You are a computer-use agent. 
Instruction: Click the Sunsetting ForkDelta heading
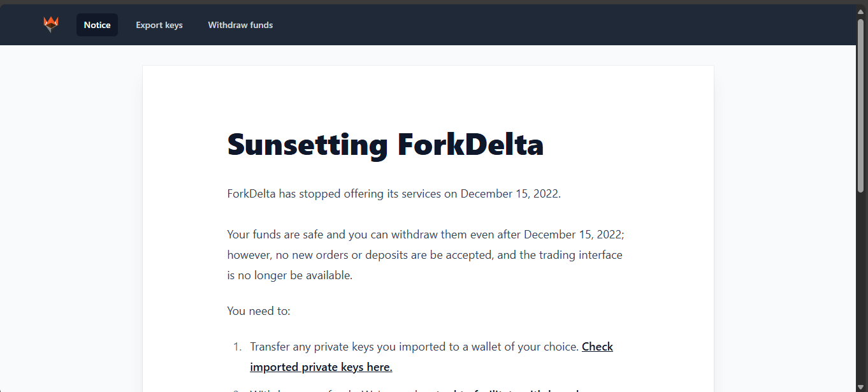(385, 145)
